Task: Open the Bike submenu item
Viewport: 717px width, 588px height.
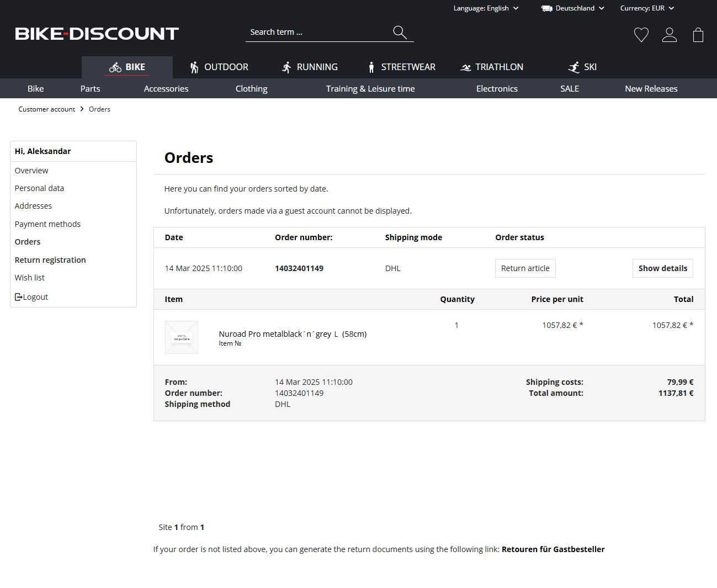Action: click(x=35, y=89)
